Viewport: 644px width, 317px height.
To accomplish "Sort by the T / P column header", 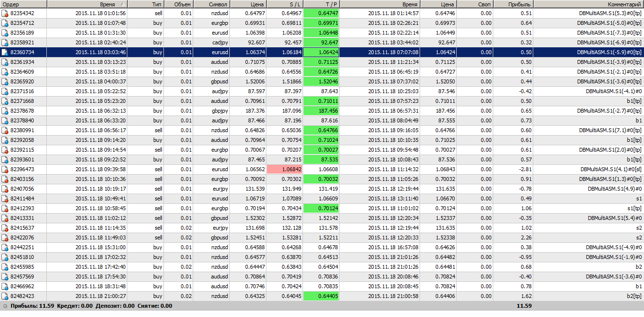I will click(x=322, y=4).
